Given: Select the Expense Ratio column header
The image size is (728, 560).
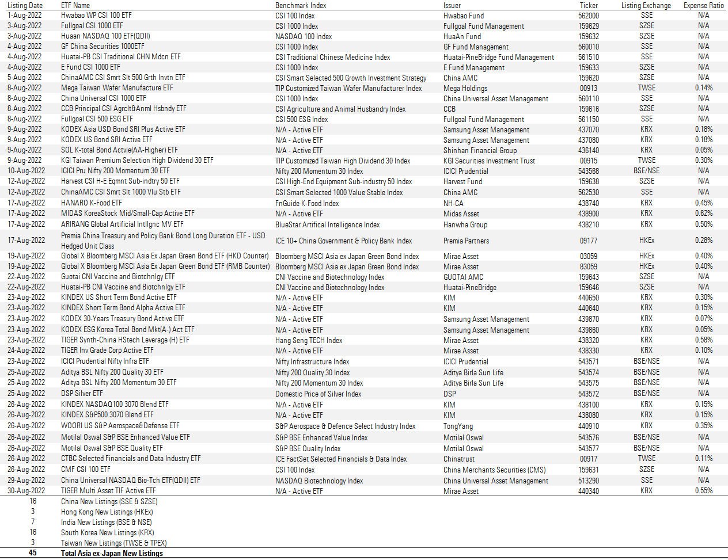Looking at the screenshot, I should click(703, 5).
